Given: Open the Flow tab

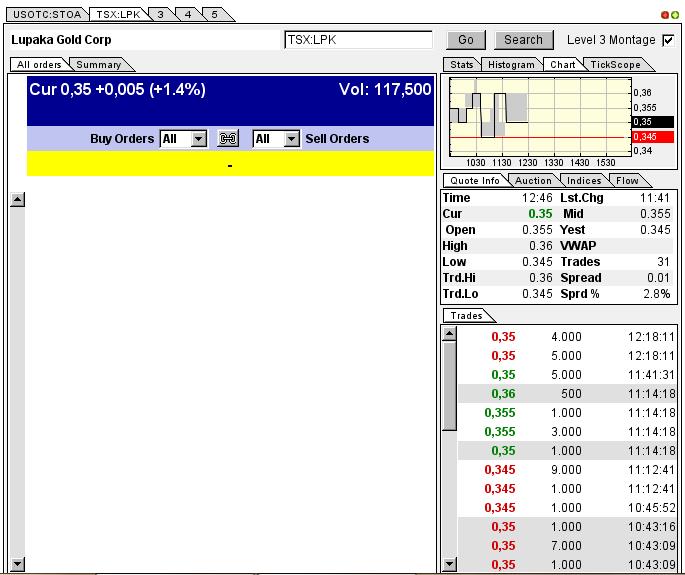Looking at the screenshot, I should [627, 180].
